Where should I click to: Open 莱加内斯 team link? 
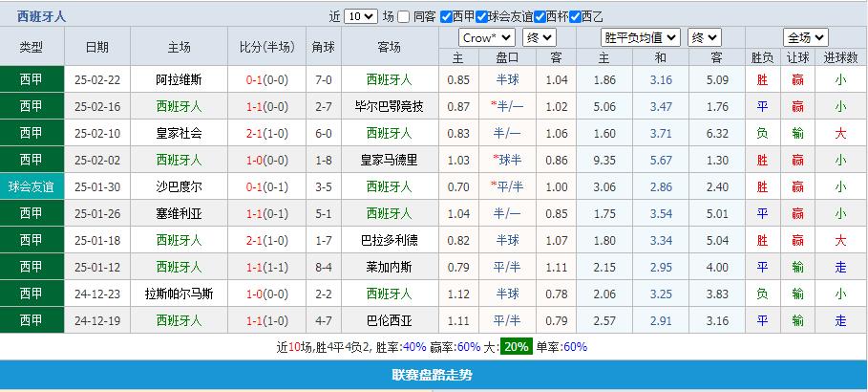click(390, 268)
